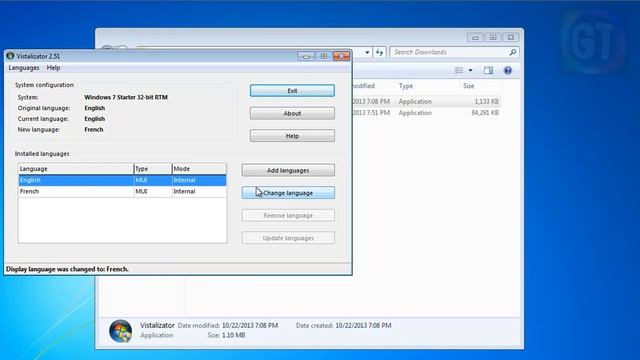Minimize the Vistalizator window

click(x=306, y=56)
